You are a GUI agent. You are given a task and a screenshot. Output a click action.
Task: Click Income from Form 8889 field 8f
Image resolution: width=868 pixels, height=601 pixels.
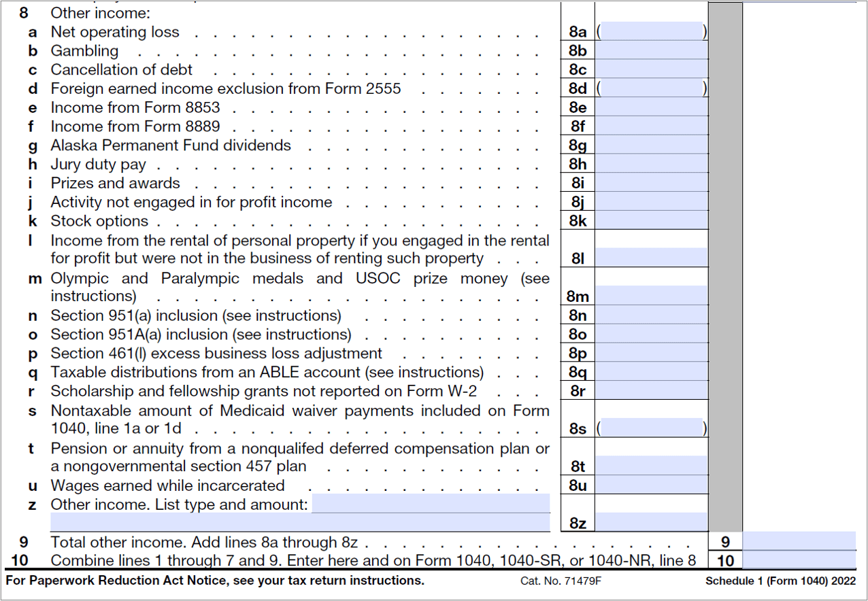click(652, 126)
